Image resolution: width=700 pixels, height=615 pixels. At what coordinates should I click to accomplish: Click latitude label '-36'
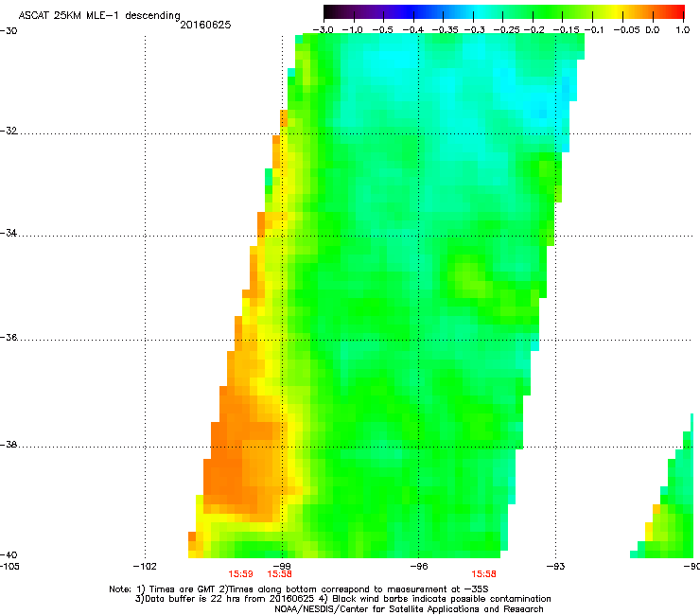click(x=9, y=337)
